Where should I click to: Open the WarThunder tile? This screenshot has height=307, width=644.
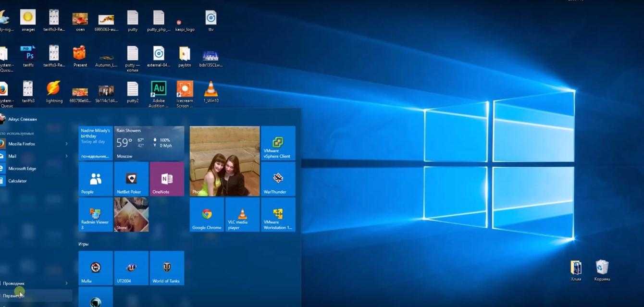[278, 179]
